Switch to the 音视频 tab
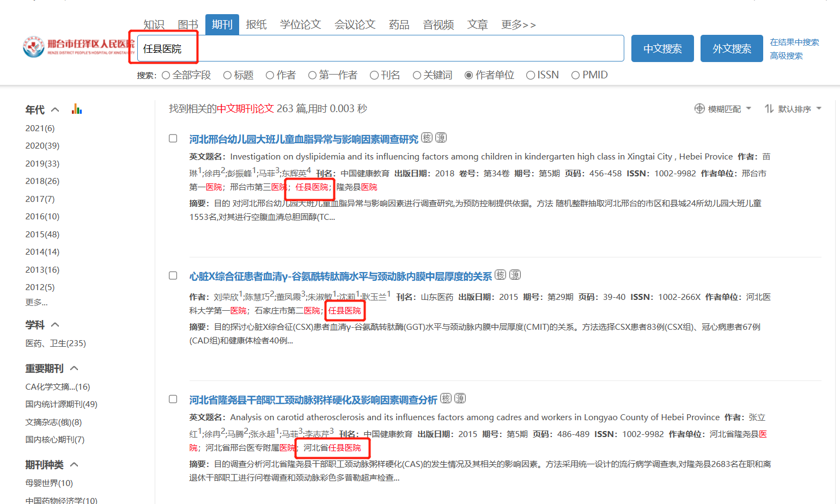The height and width of the screenshot is (504, 840). pos(439,24)
